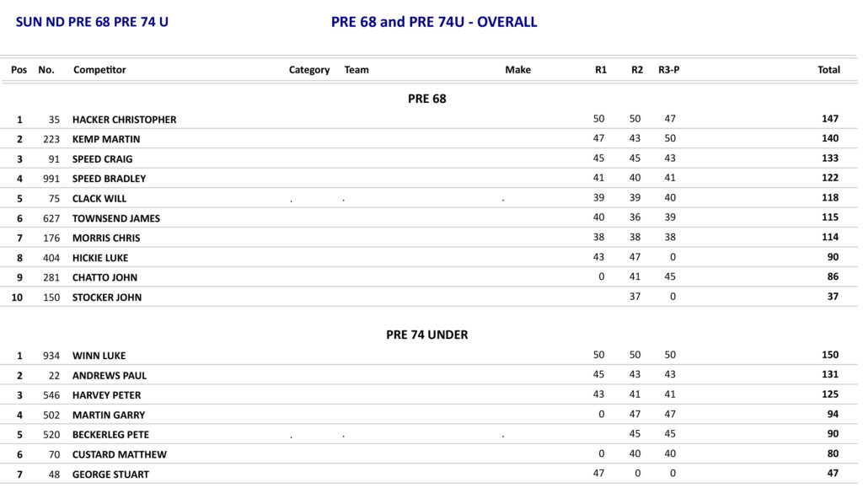Click STOCKER JOHN's total of 37
The height and width of the screenshot is (504, 863).
[x=832, y=298]
